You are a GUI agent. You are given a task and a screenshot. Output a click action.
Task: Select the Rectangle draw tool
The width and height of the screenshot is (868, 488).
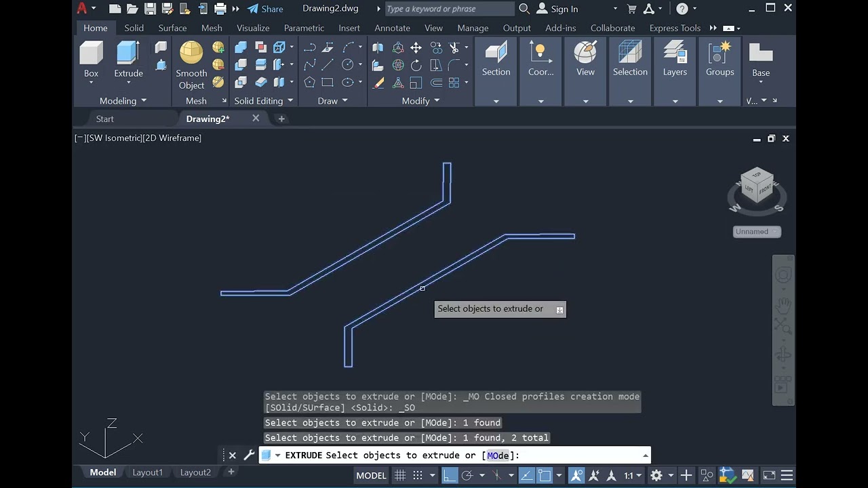click(x=328, y=83)
